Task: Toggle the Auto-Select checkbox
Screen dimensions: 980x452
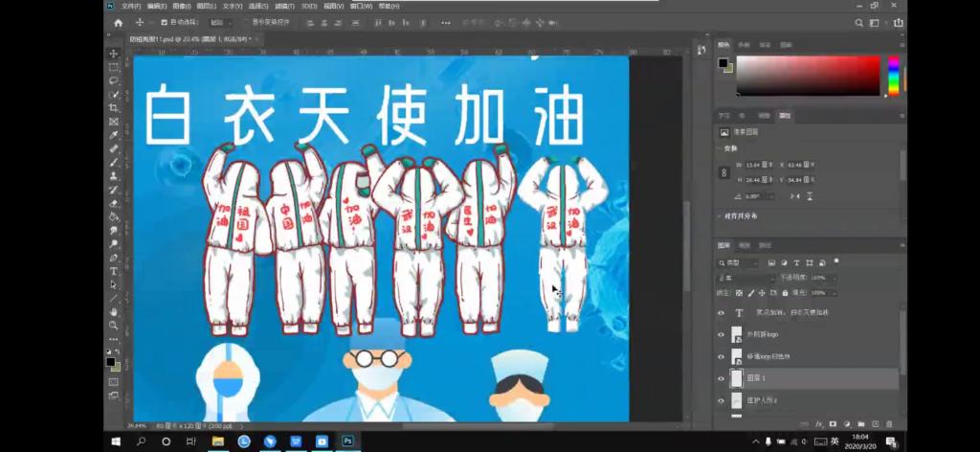Action: 164,22
